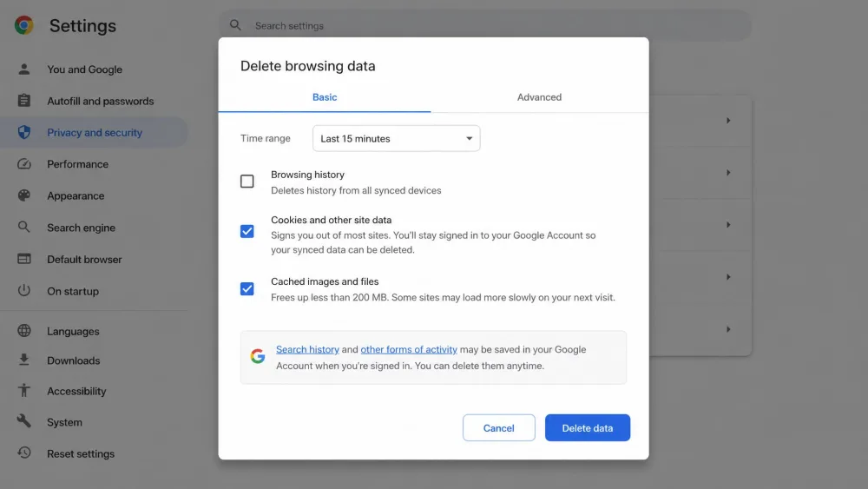The width and height of the screenshot is (868, 489).
Task: Click the speedometer icon for Performance
Action: point(23,164)
